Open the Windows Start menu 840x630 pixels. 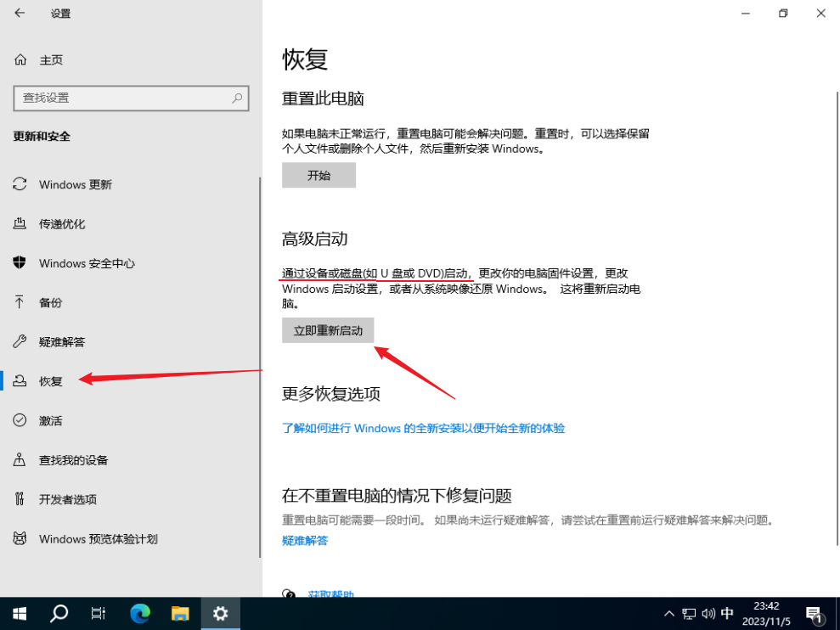coord(20,613)
